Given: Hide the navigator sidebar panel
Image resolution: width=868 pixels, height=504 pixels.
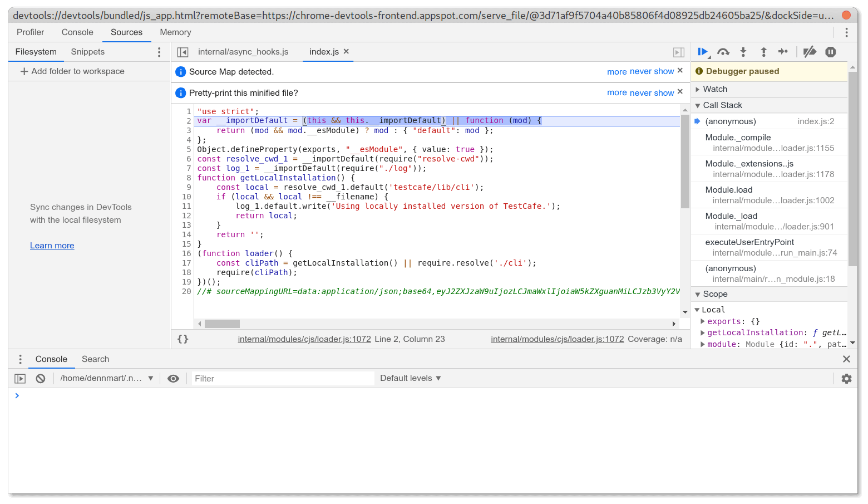Looking at the screenshot, I should 182,52.
